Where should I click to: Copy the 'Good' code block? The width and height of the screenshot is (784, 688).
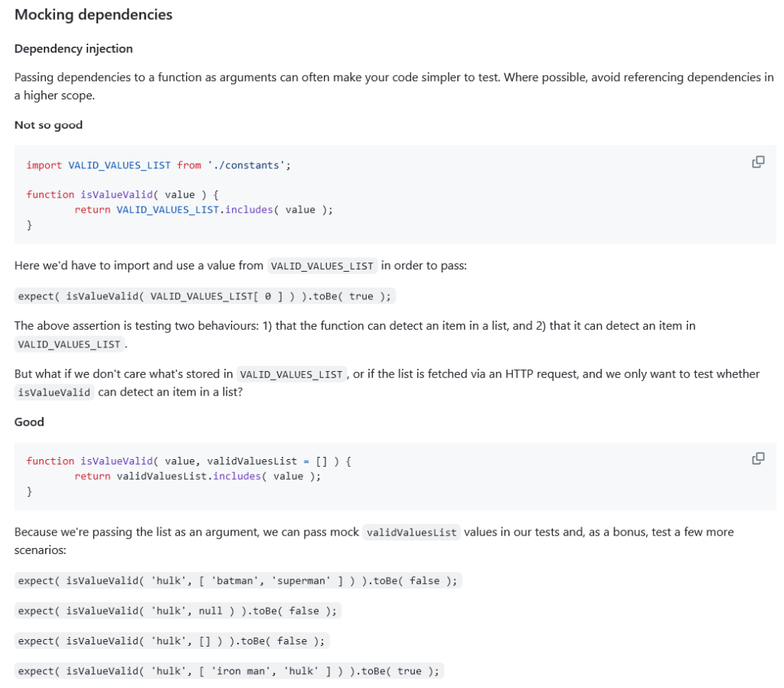(x=757, y=458)
